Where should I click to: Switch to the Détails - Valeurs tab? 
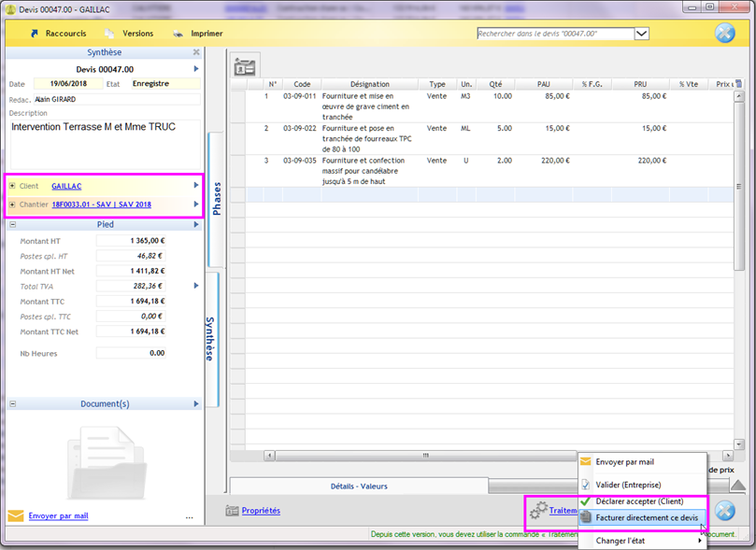(359, 486)
